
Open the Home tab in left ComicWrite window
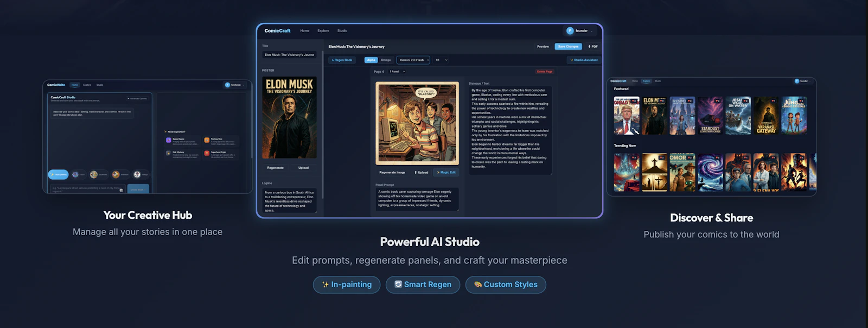75,85
